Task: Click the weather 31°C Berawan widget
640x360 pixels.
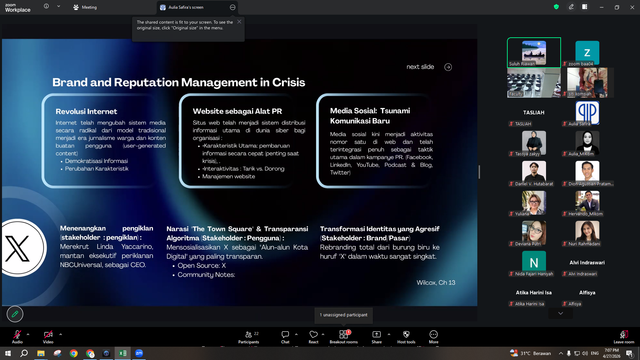Action: pos(530,353)
